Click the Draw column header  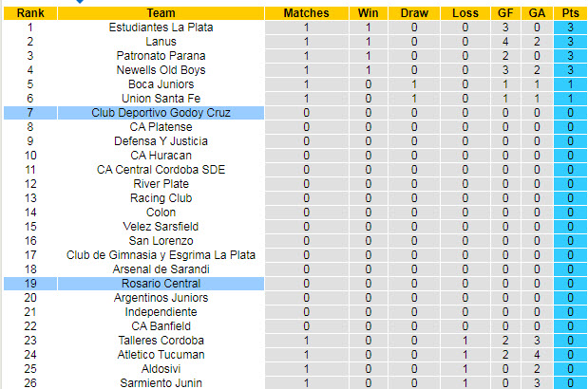414,13
